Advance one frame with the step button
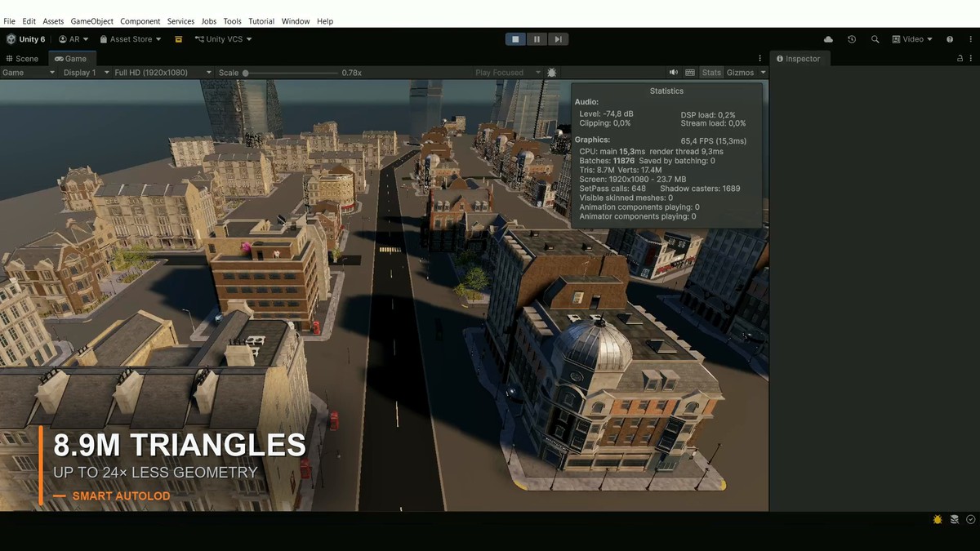 [558, 39]
